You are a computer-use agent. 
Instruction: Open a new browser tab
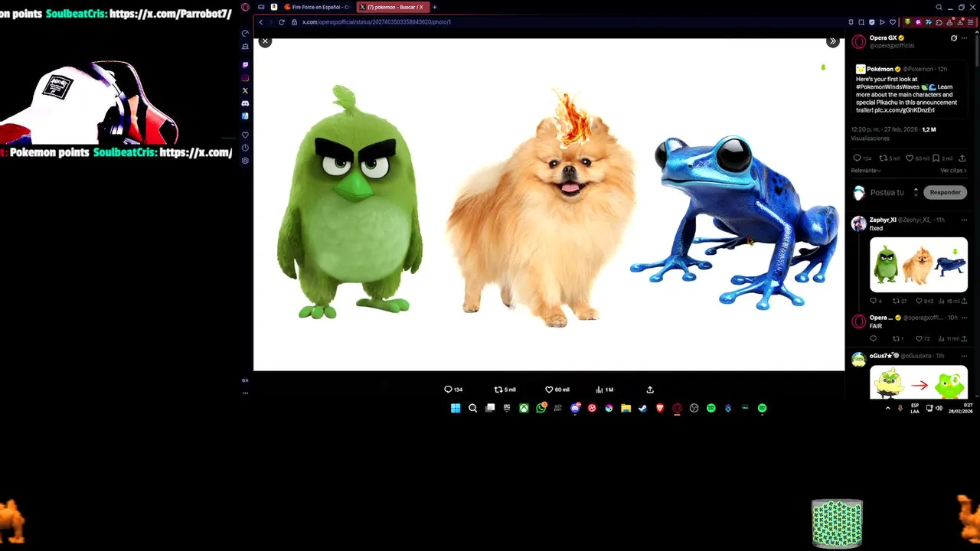435,7
